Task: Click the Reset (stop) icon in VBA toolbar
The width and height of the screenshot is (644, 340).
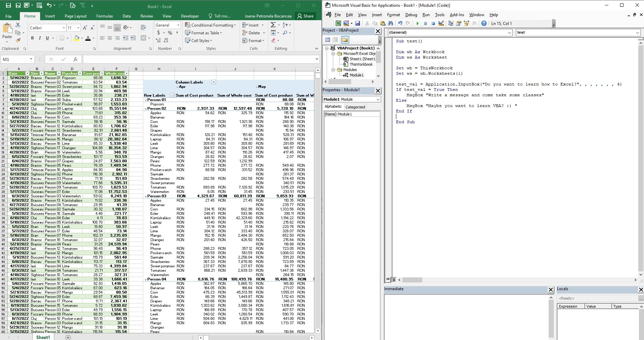Action: pos(433,23)
